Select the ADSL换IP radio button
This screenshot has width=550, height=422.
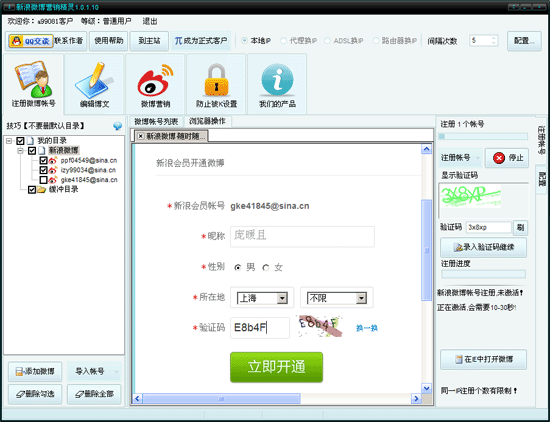pyautogui.click(x=327, y=41)
